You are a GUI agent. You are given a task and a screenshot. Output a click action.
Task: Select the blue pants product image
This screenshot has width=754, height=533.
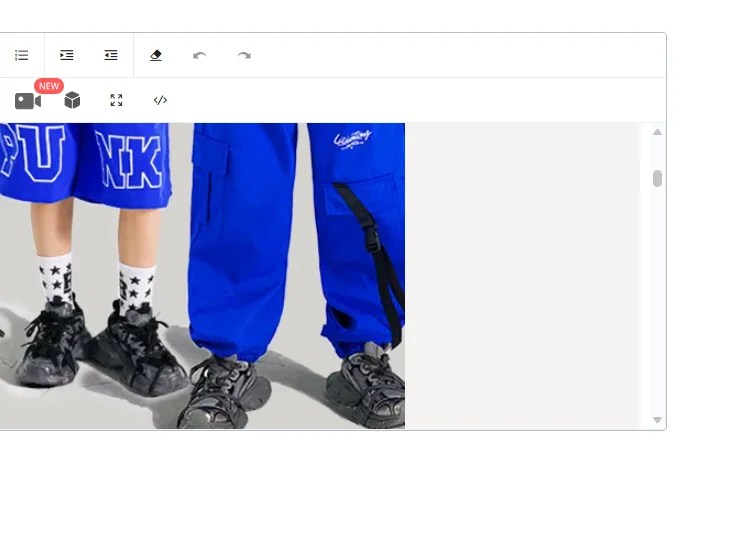point(202,276)
